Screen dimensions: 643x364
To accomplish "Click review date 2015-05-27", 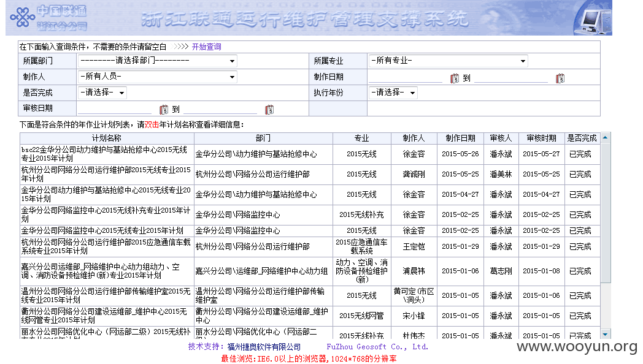I will tap(541, 154).
